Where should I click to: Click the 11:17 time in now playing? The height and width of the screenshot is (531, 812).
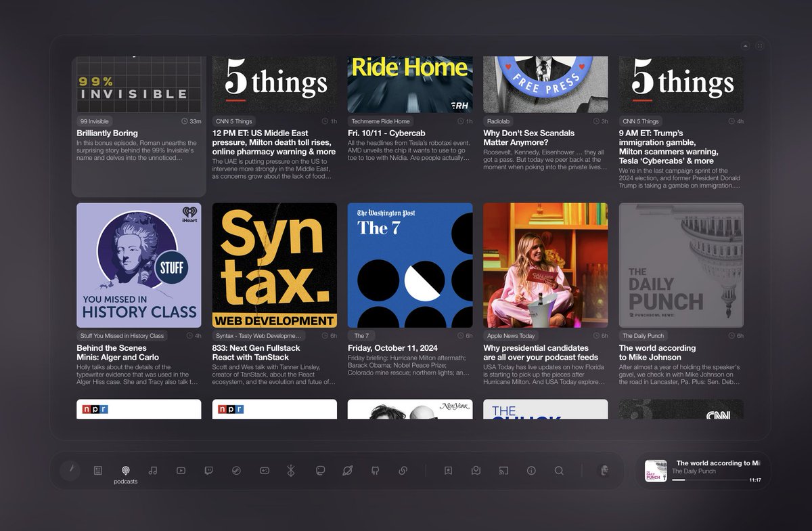point(755,480)
